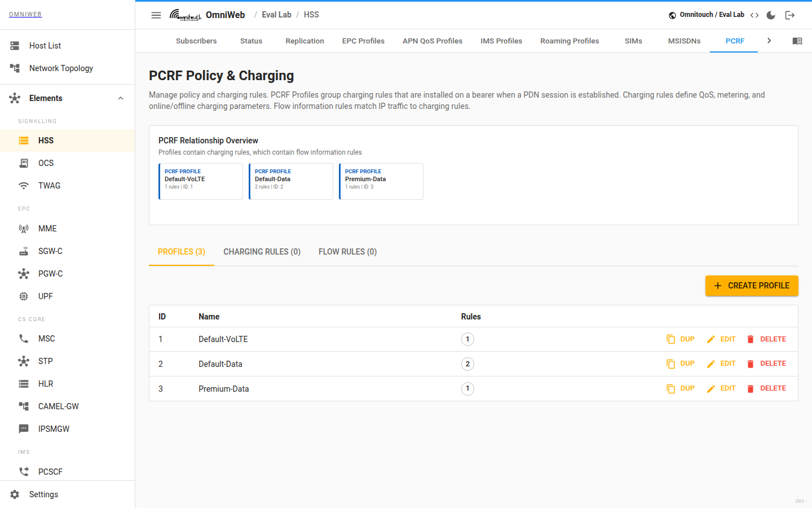The height and width of the screenshot is (508, 812).
Task: Click the OMNIWEB link at the top of the sidebar
Action: (x=25, y=14)
